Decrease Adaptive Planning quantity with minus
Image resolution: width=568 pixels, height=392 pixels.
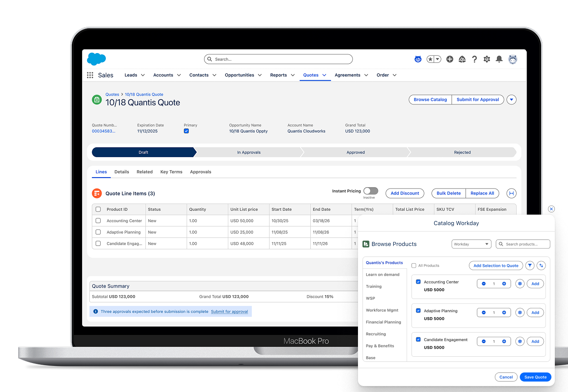pyautogui.click(x=484, y=313)
